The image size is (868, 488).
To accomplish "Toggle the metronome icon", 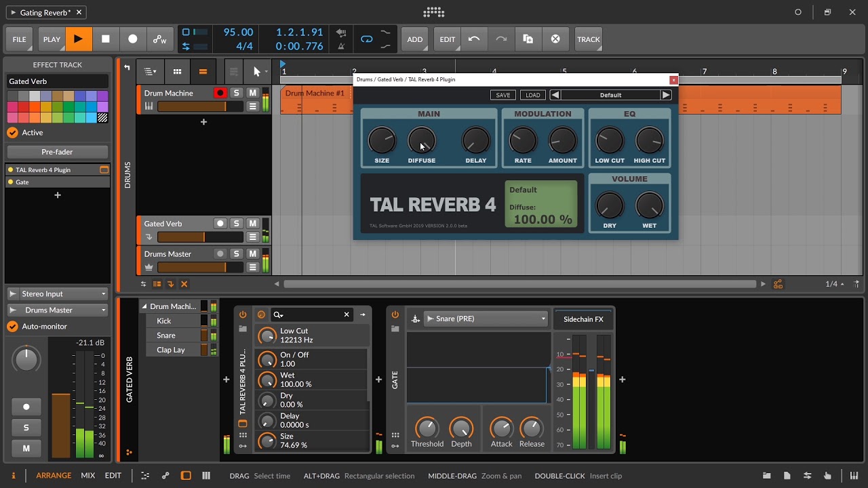I will tap(341, 47).
